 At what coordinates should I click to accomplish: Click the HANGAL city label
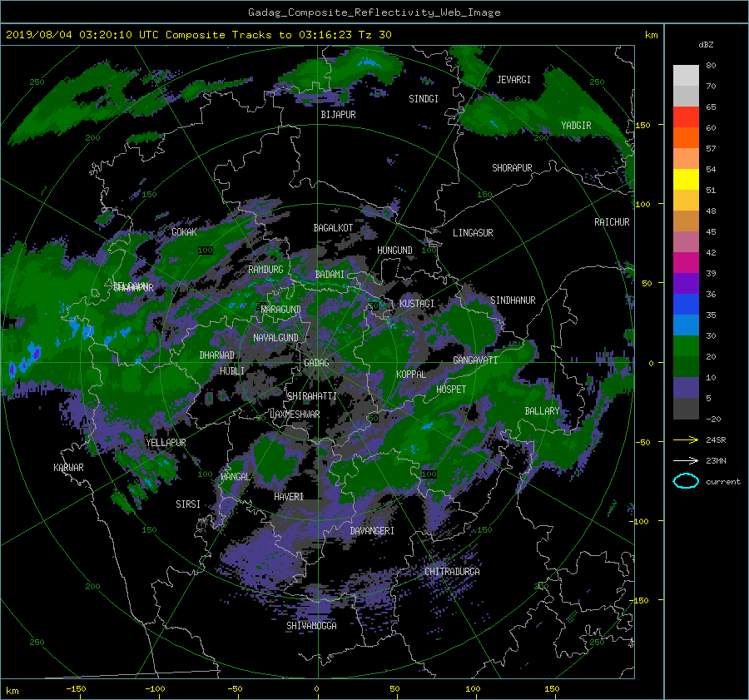pyautogui.click(x=236, y=477)
